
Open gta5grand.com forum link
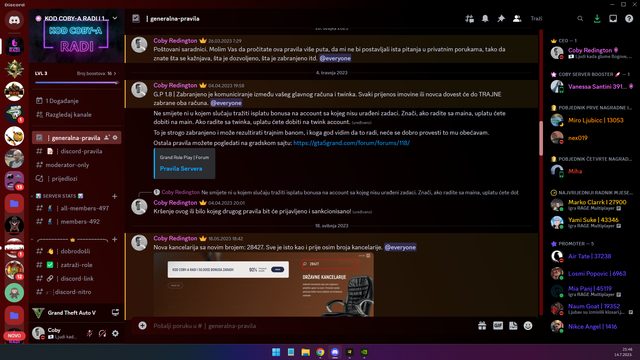click(351, 143)
